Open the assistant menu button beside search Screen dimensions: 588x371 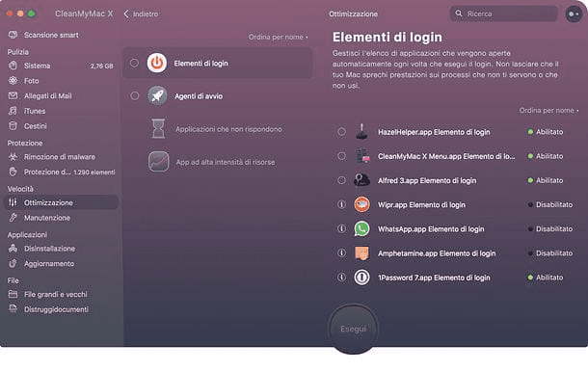(x=574, y=13)
